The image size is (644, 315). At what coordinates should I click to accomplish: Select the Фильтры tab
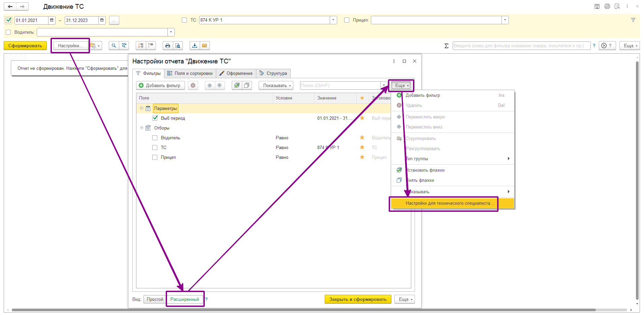[x=149, y=73]
